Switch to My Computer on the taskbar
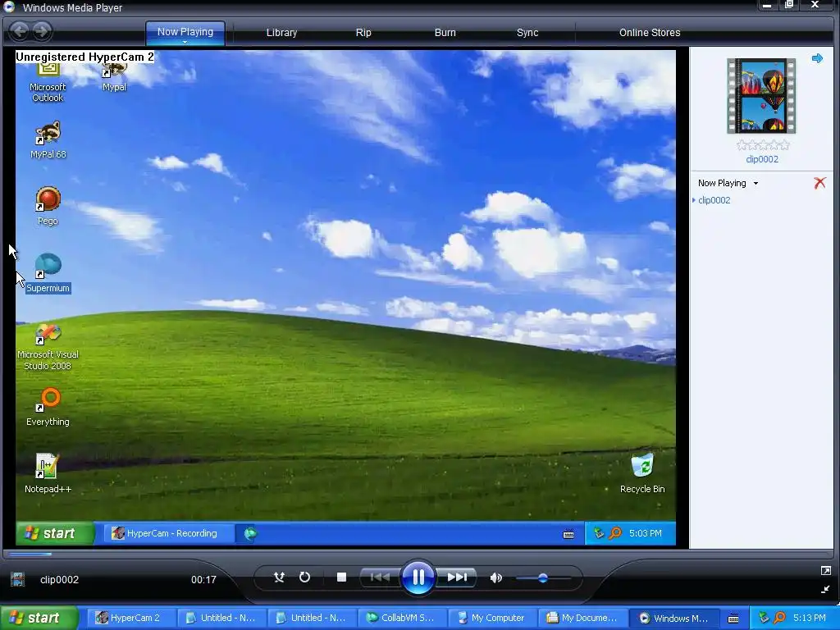 coord(492,619)
